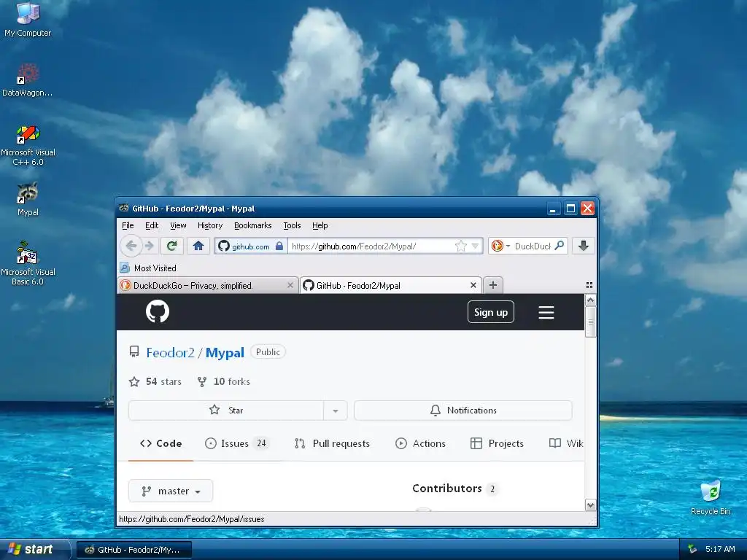Open the View menu
The image size is (747, 560).
[x=178, y=225]
